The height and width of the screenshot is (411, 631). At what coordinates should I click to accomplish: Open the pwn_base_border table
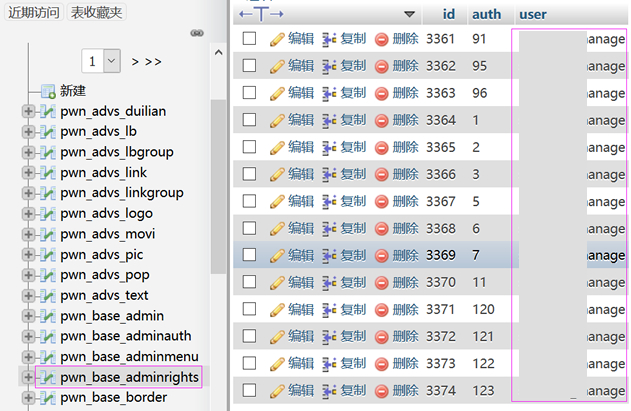click(x=113, y=398)
